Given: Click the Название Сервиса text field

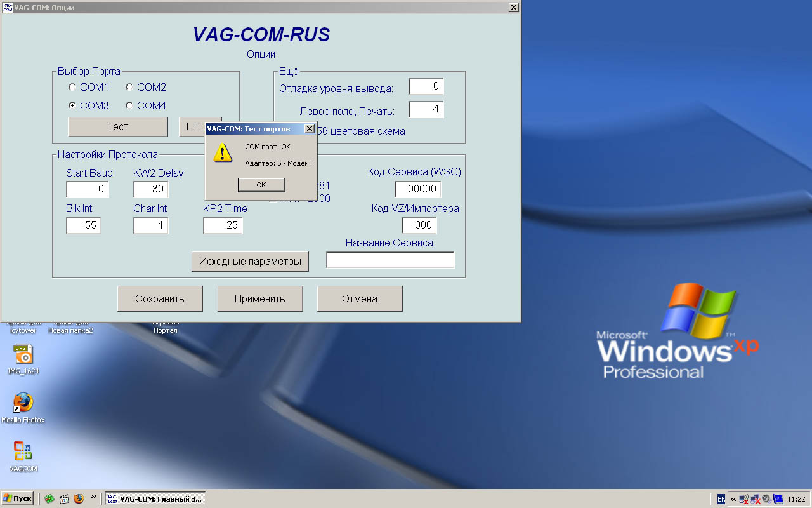Looking at the screenshot, I should [x=390, y=260].
